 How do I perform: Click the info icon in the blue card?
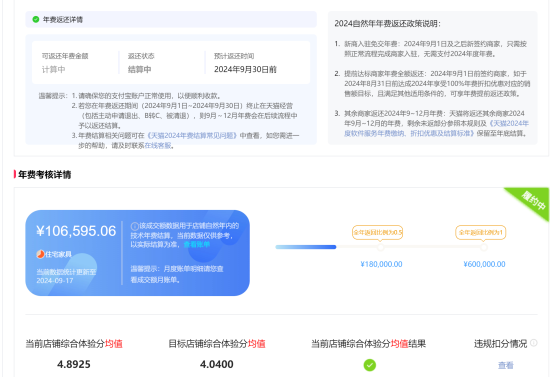tap(135, 226)
